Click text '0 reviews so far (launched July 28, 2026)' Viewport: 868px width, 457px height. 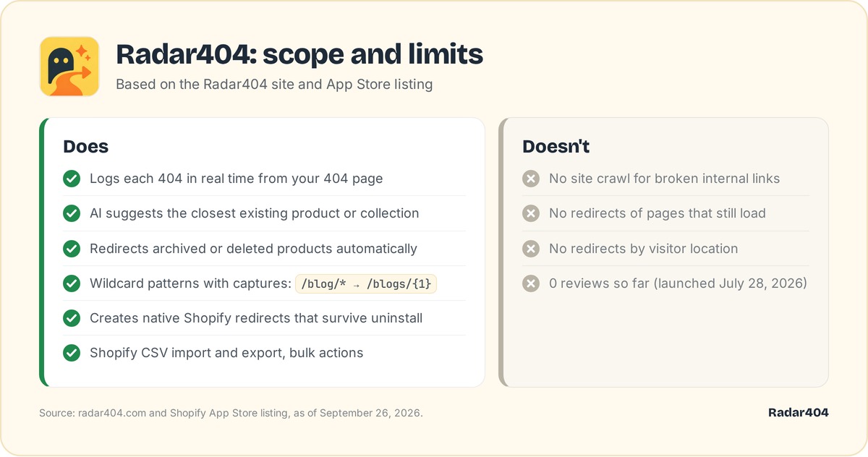pos(678,283)
